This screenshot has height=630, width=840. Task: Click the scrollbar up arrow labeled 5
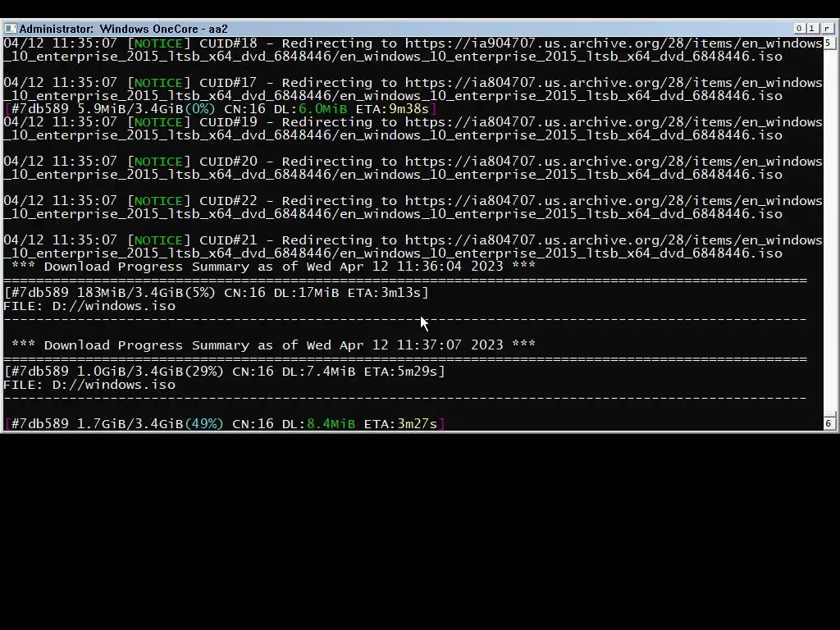pos(829,43)
